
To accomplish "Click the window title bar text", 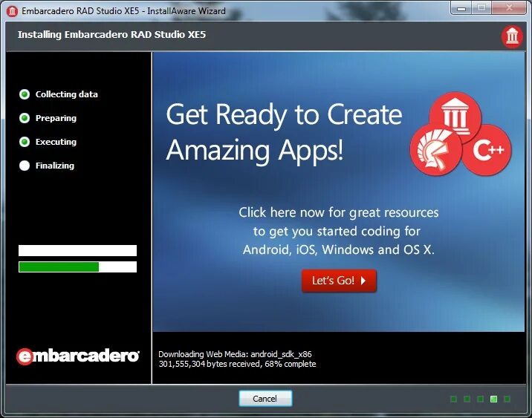I will pos(123,11).
